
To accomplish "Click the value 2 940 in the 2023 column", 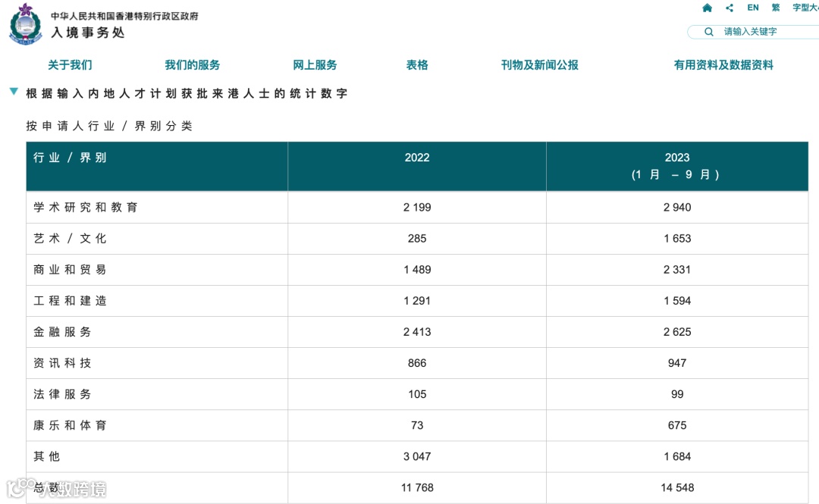I will [677, 208].
